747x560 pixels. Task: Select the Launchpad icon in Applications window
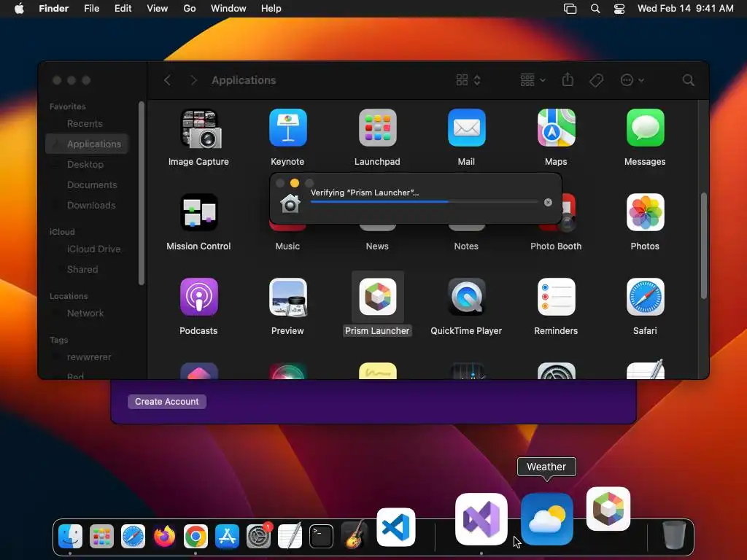coord(377,128)
